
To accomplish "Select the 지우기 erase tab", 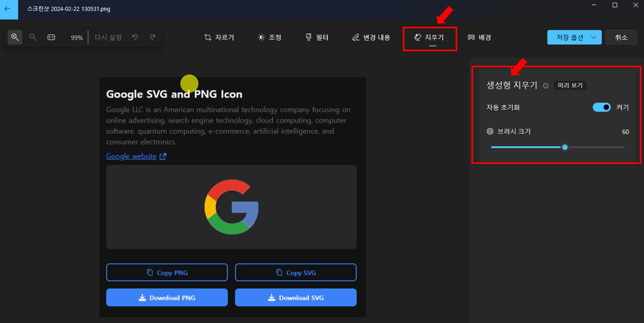I will [430, 38].
